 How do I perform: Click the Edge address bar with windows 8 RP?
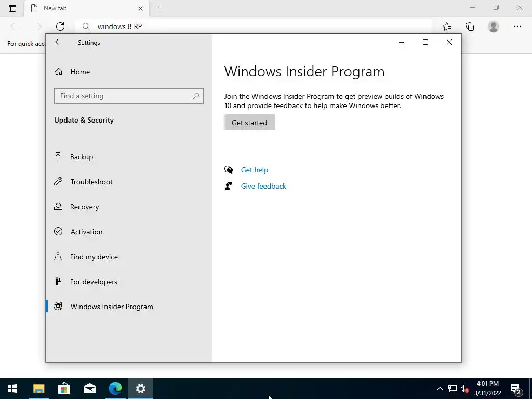[x=254, y=26]
